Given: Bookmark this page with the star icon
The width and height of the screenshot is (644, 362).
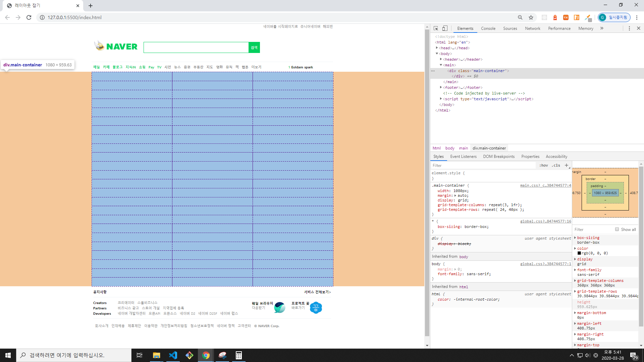Looking at the screenshot, I should (x=531, y=17).
